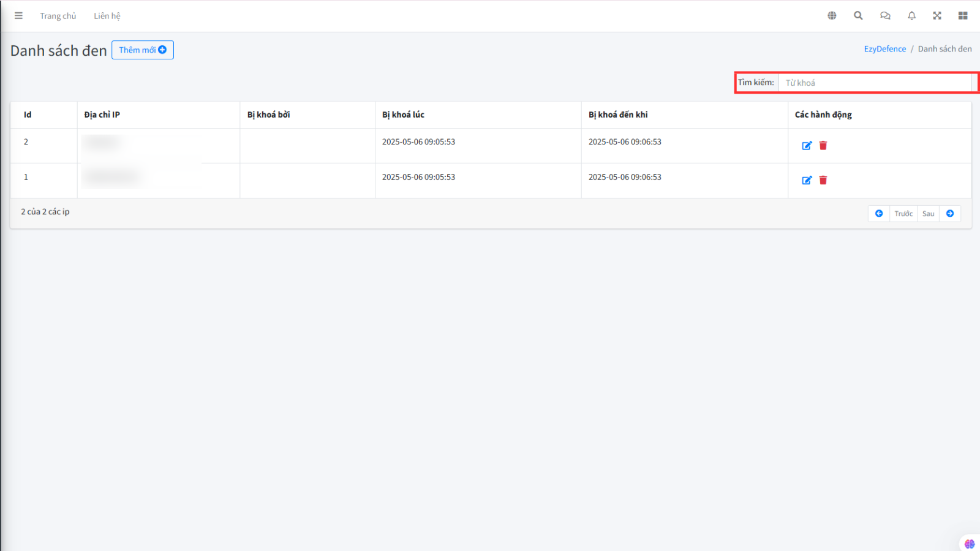Viewport: 980px width, 551px height.
Task: Delete blacklist entry with Id 1
Action: [823, 181]
